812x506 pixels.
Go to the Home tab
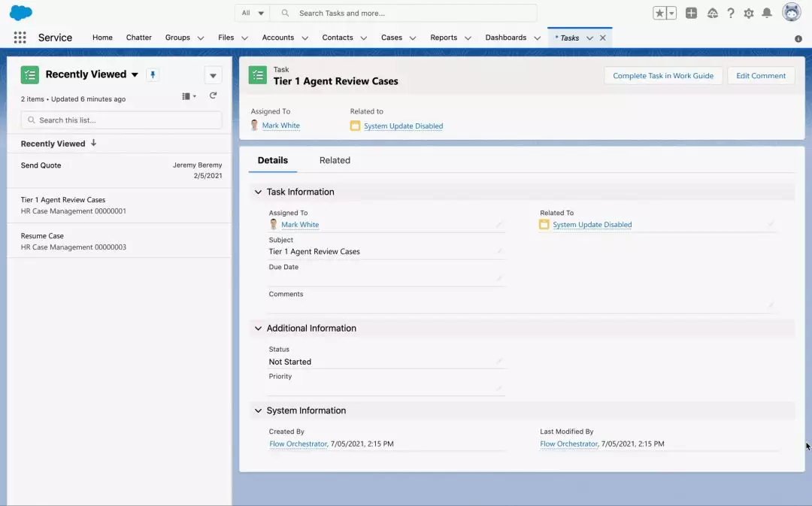pos(102,38)
